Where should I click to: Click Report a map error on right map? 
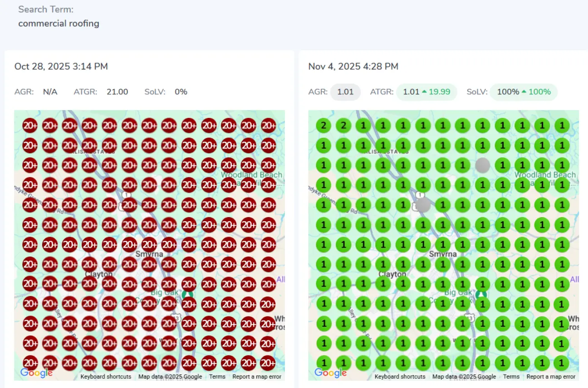click(551, 377)
